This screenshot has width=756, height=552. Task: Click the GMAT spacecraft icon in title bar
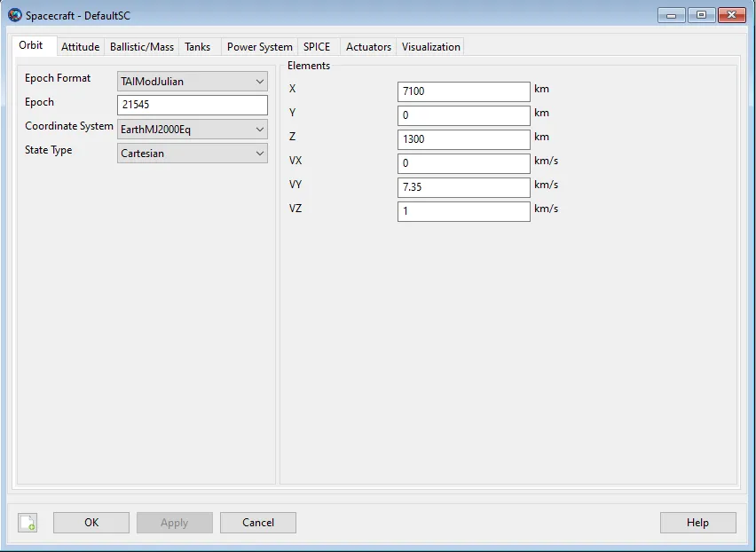tap(14, 15)
